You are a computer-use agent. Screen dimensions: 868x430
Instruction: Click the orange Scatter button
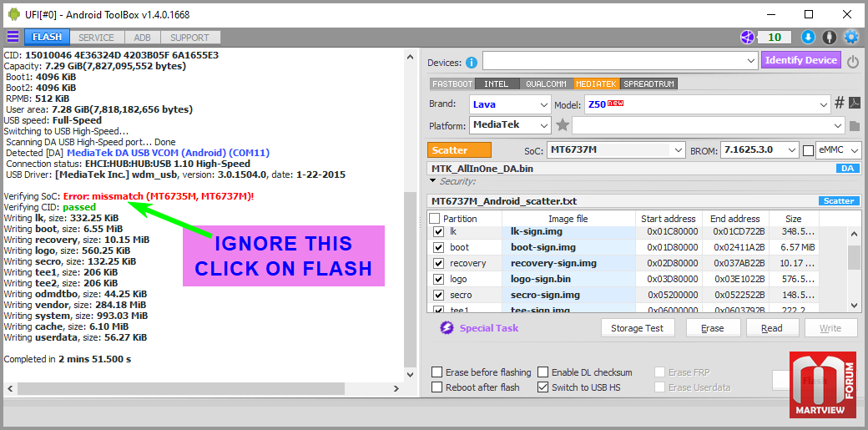[x=460, y=150]
